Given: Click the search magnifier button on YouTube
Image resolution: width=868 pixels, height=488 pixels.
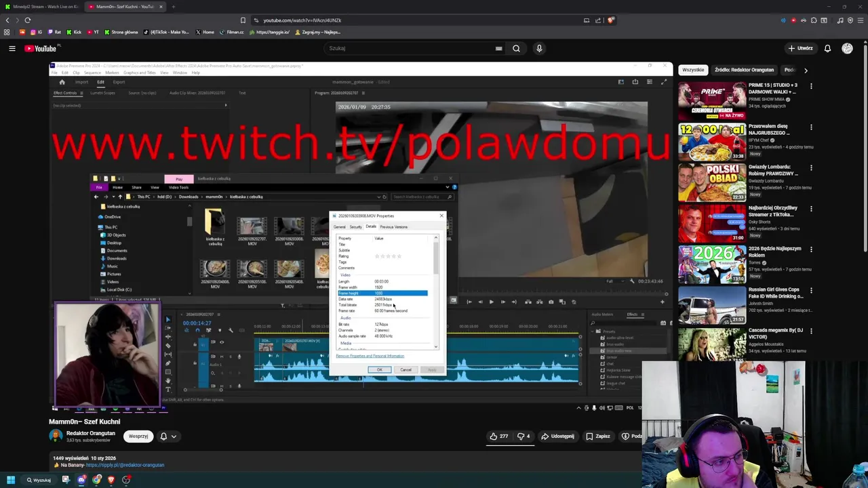Looking at the screenshot, I should pos(516,48).
